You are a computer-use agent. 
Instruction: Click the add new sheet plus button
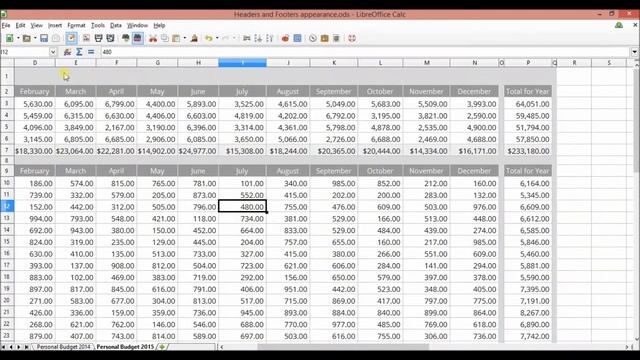[162, 347]
